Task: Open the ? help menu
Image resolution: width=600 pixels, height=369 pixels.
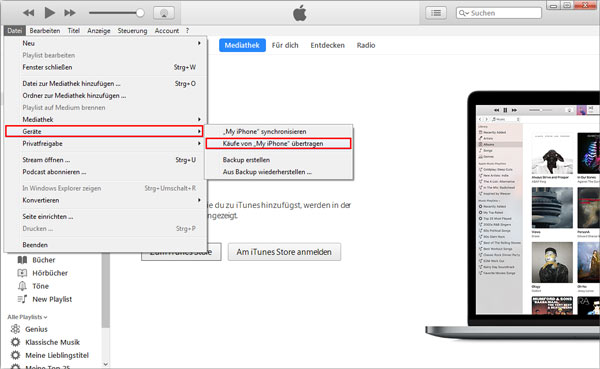Action: coord(187,31)
